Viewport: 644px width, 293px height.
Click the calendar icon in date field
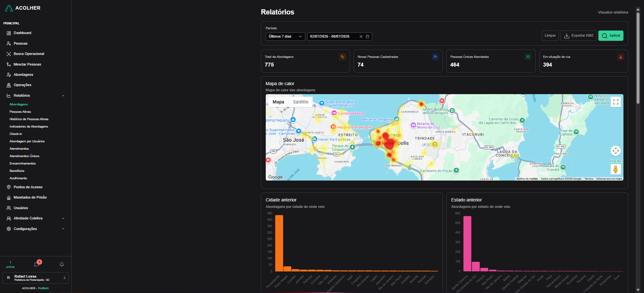coord(367,37)
